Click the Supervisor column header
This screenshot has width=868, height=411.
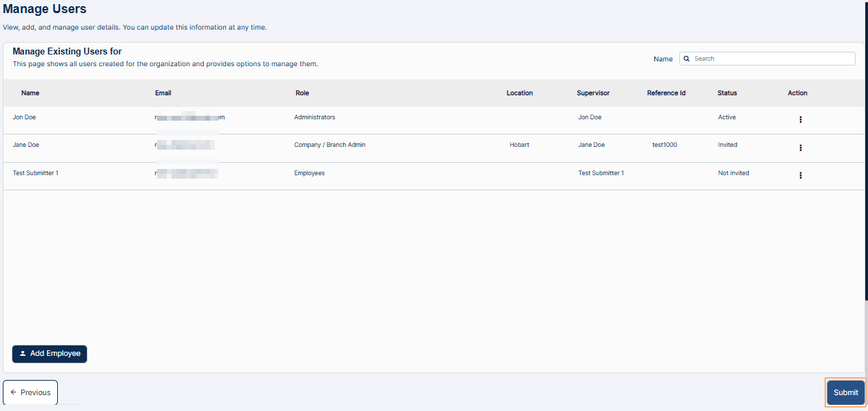593,93
